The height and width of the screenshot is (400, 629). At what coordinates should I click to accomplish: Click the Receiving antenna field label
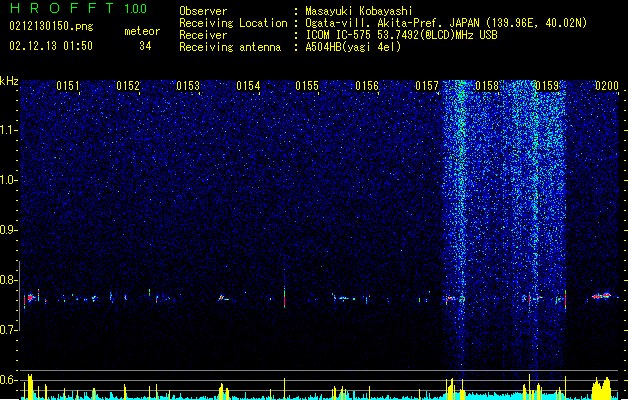pos(230,47)
